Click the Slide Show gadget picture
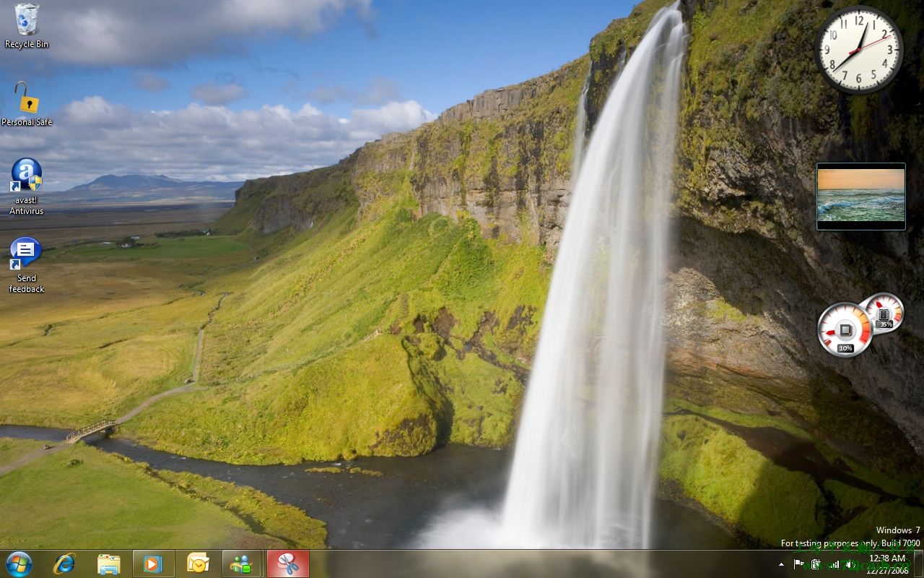 tap(861, 196)
